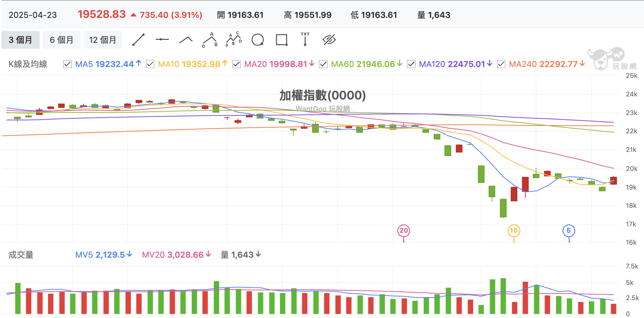The height and width of the screenshot is (318, 644).
Task: Toggle the MA20 moving average checkbox
Action: (236, 64)
